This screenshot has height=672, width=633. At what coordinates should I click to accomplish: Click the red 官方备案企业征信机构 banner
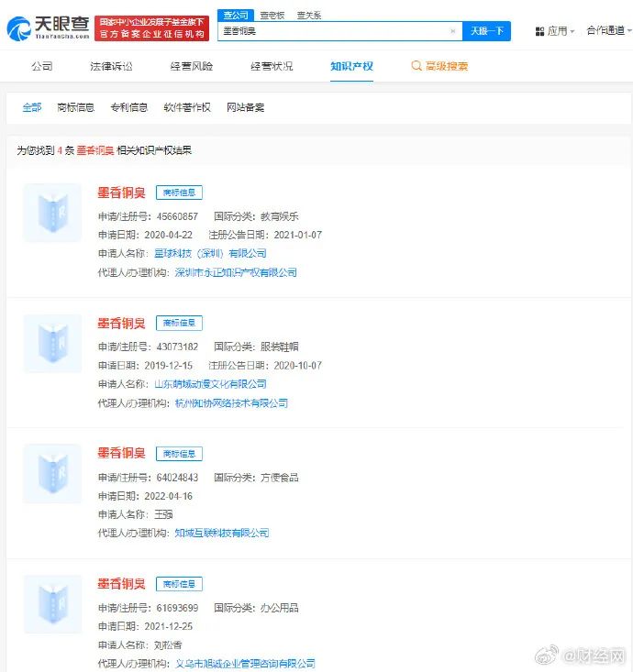(x=151, y=28)
